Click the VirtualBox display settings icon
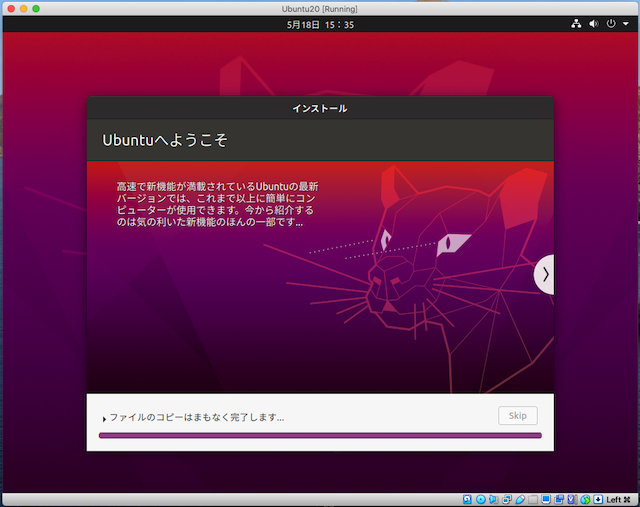Screen dimensions: 640x507 tap(546, 499)
